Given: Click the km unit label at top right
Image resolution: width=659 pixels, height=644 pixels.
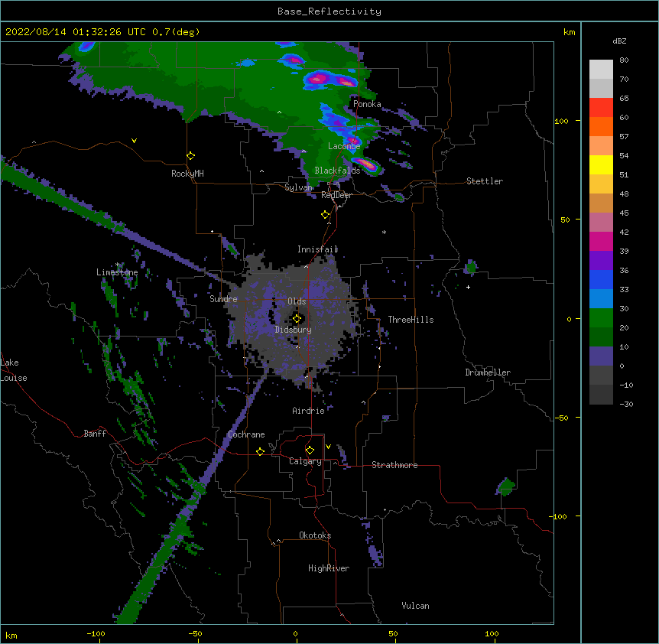Looking at the screenshot, I should click(x=569, y=32).
